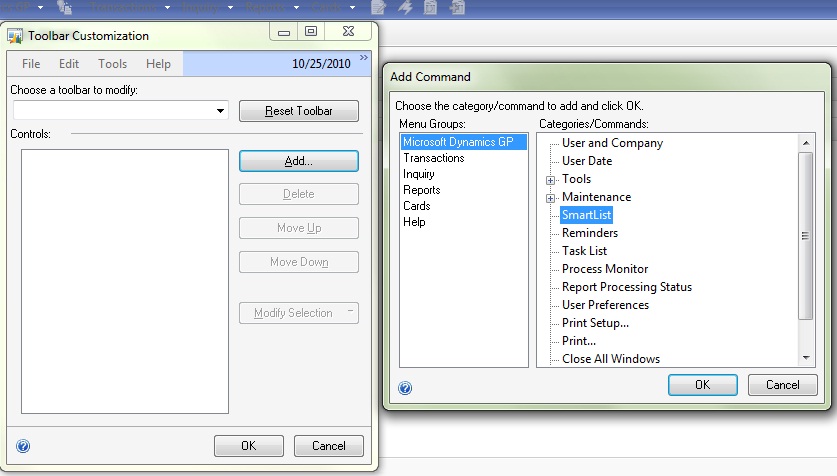
Task: Open the File menu
Action: click(x=31, y=64)
